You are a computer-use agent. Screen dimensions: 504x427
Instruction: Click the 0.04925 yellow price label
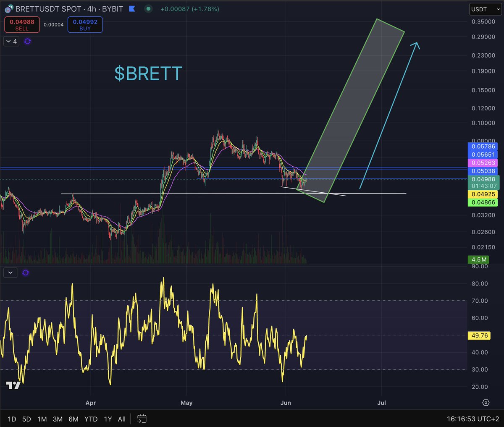[x=483, y=194]
